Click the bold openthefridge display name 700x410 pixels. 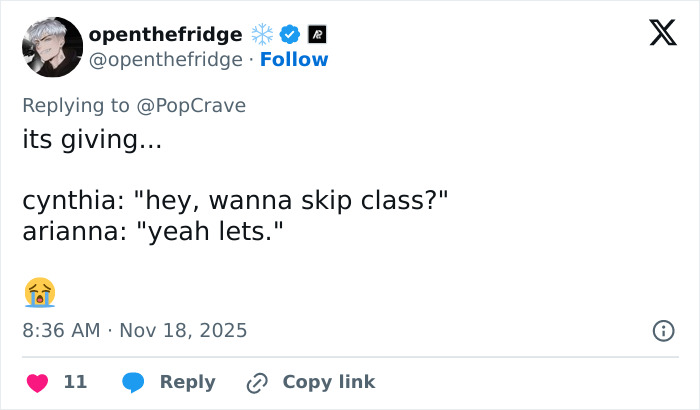coord(165,35)
